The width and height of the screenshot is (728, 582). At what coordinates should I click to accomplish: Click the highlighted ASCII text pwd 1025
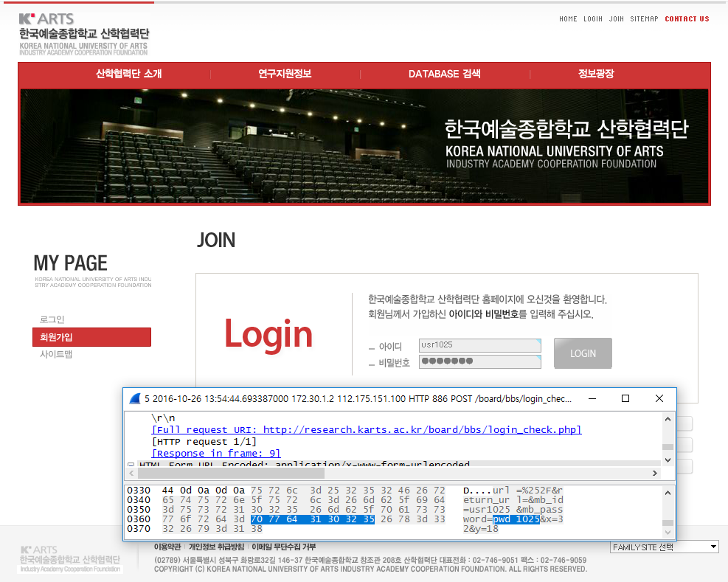click(516, 519)
